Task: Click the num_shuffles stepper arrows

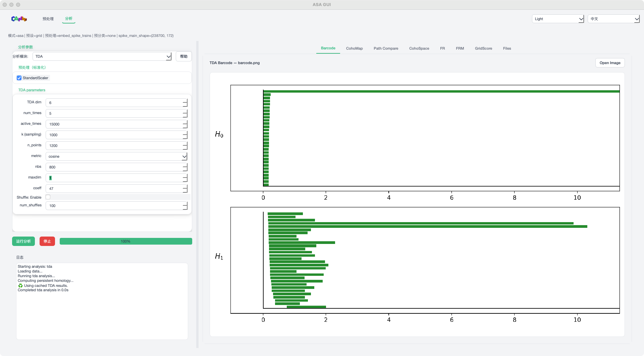Action: pyautogui.click(x=185, y=206)
